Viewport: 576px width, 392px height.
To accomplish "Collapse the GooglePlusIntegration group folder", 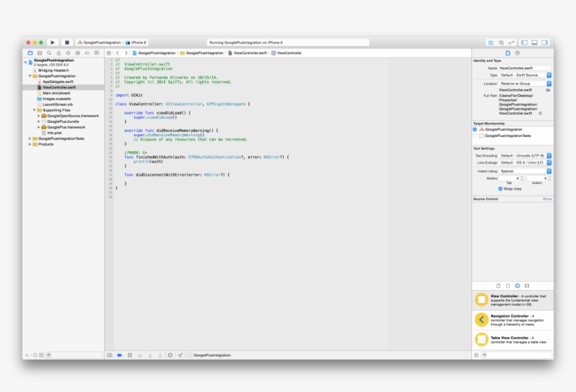I will pyautogui.click(x=30, y=76).
